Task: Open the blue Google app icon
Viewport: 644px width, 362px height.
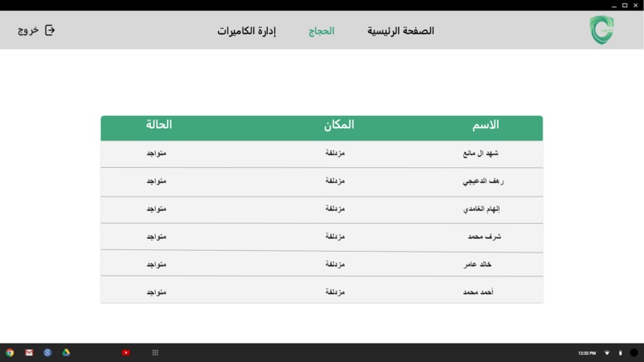Action: pyautogui.click(x=48, y=352)
